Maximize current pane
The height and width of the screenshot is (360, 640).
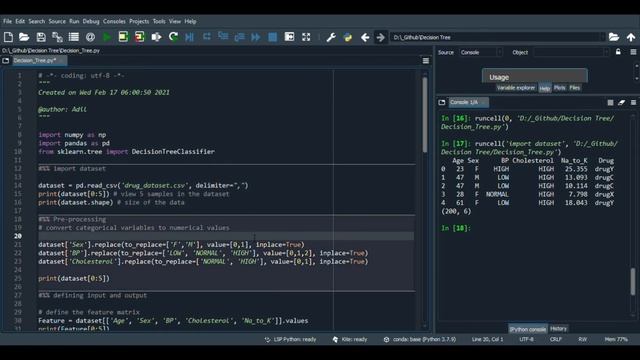point(289,37)
